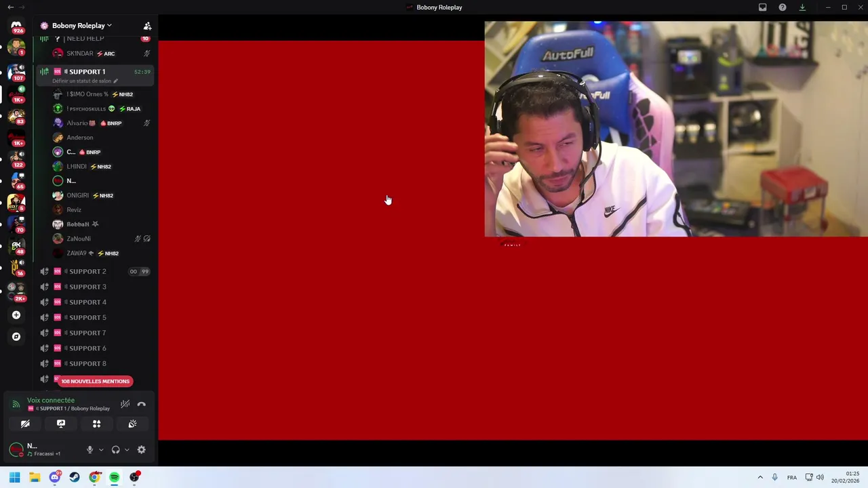Screen dimensions: 868x488
Task: Join the SUPPORT 3 voice channel
Action: (94, 287)
